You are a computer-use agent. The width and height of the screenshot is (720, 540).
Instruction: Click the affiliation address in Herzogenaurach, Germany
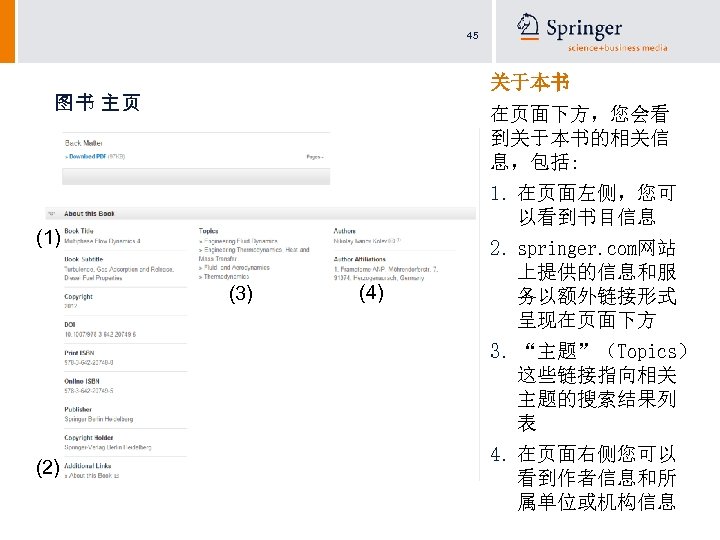[x=386, y=274]
